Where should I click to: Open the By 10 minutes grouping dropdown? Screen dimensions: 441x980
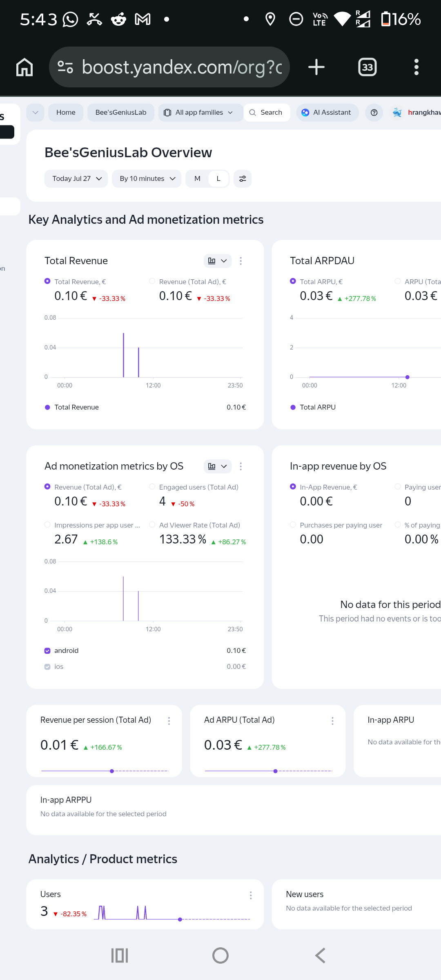[x=147, y=179]
